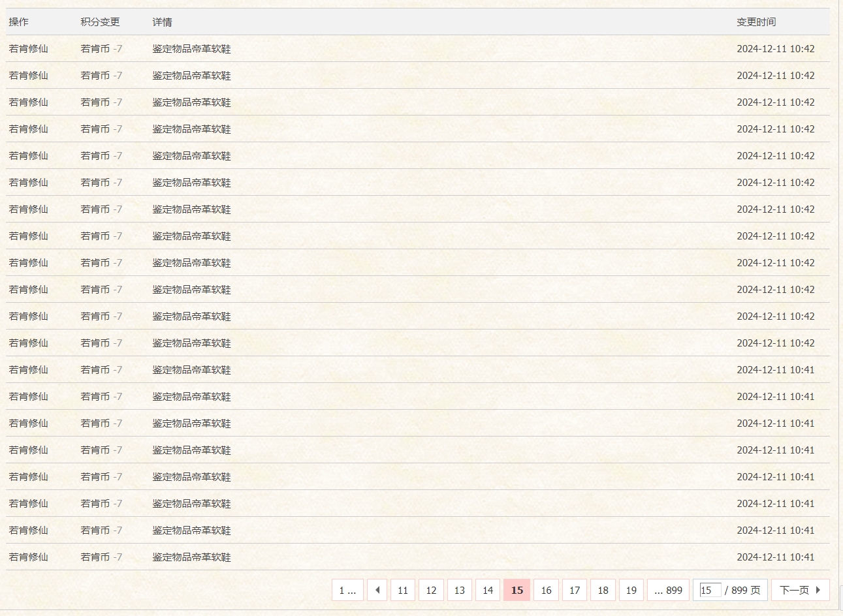Load page 18 of the records
The height and width of the screenshot is (616, 843).
click(603, 590)
